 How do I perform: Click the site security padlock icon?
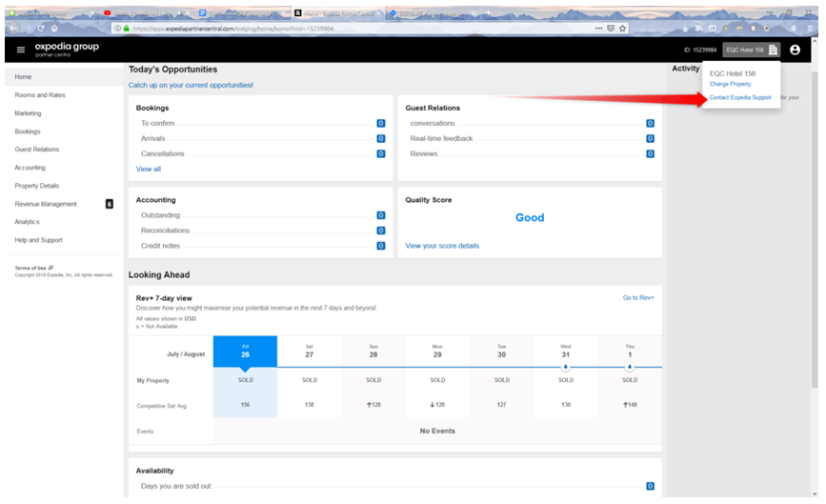tap(127, 29)
